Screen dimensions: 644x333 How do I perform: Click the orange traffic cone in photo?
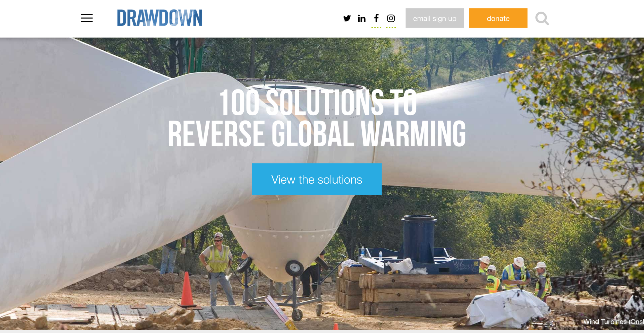(x=187, y=289)
